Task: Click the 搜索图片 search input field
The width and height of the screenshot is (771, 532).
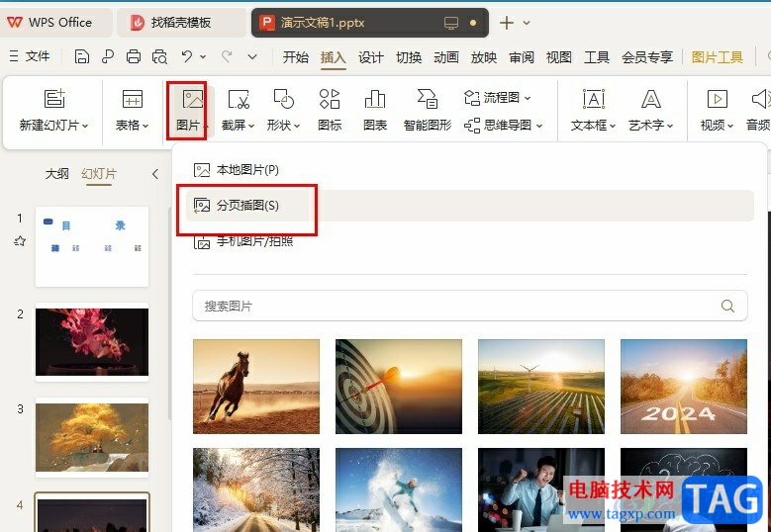Action: pos(469,306)
